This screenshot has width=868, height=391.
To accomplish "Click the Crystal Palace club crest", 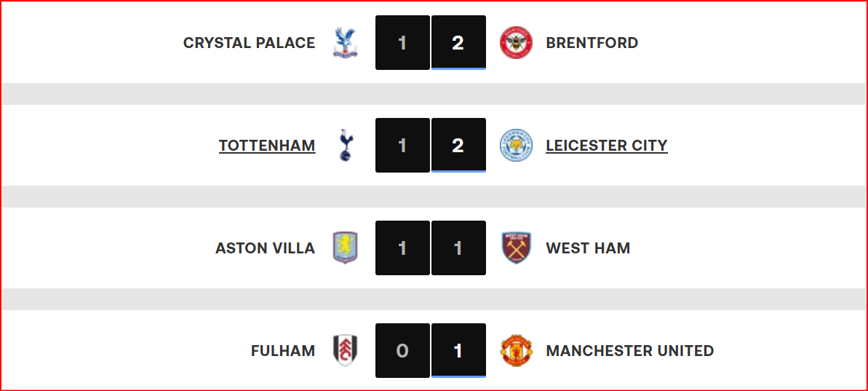I will coord(345,43).
